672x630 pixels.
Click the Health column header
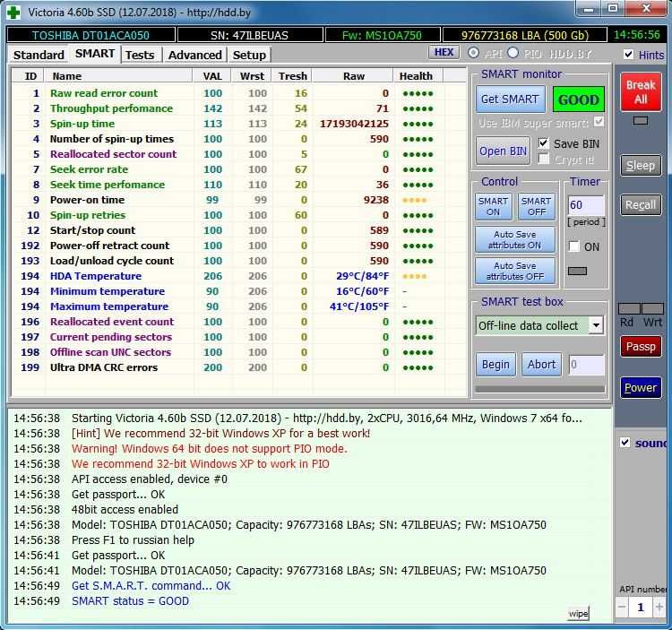click(417, 76)
